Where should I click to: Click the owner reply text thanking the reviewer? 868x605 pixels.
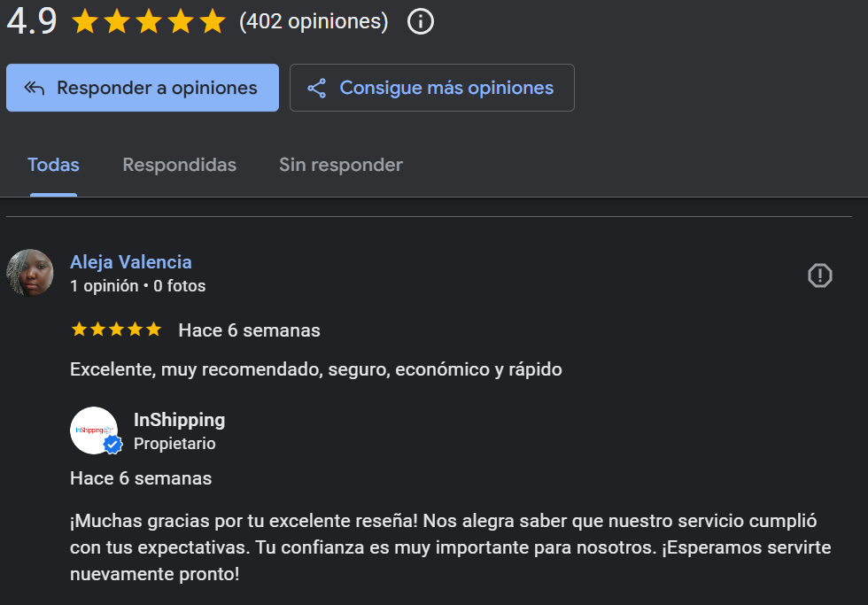coord(450,547)
